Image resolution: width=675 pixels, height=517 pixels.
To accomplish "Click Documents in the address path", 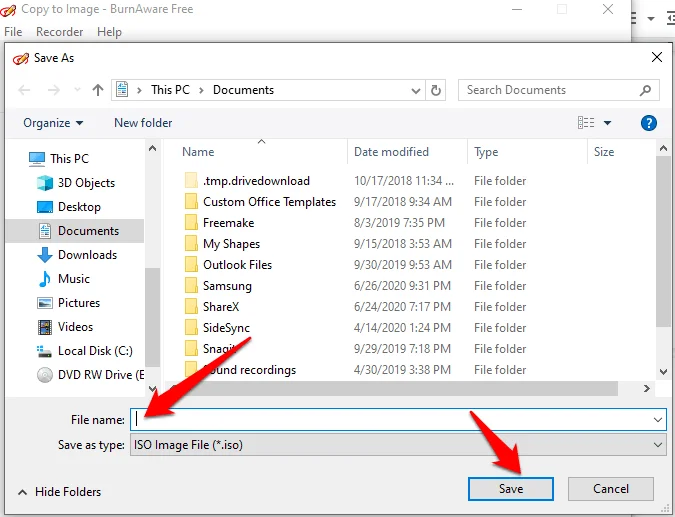I will tap(243, 90).
